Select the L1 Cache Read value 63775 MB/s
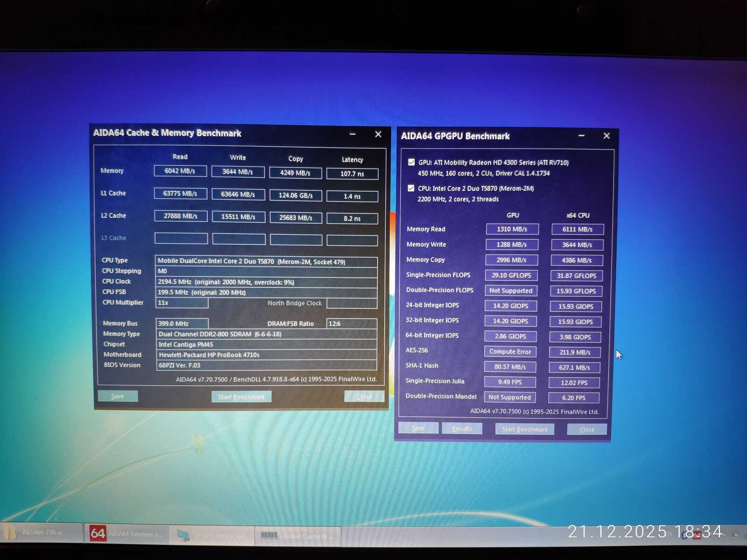Viewport: 747px width, 560px height. [x=181, y=193]
